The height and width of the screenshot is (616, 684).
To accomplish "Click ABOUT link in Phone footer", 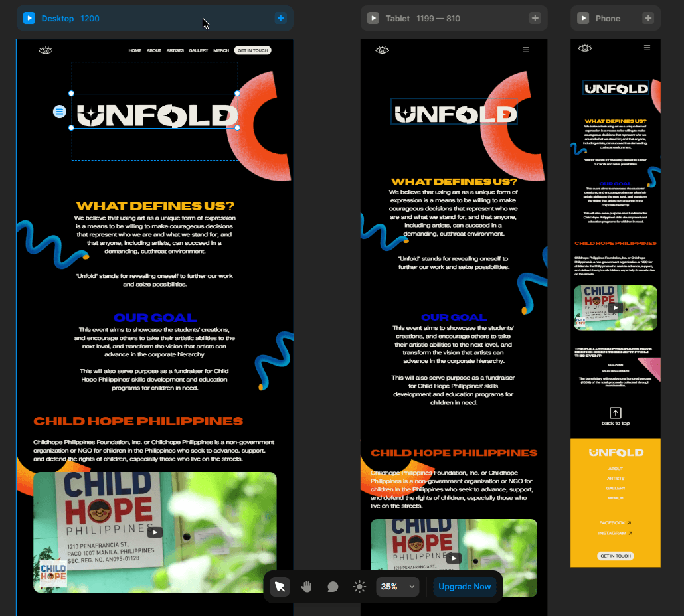I will point(615,469).
